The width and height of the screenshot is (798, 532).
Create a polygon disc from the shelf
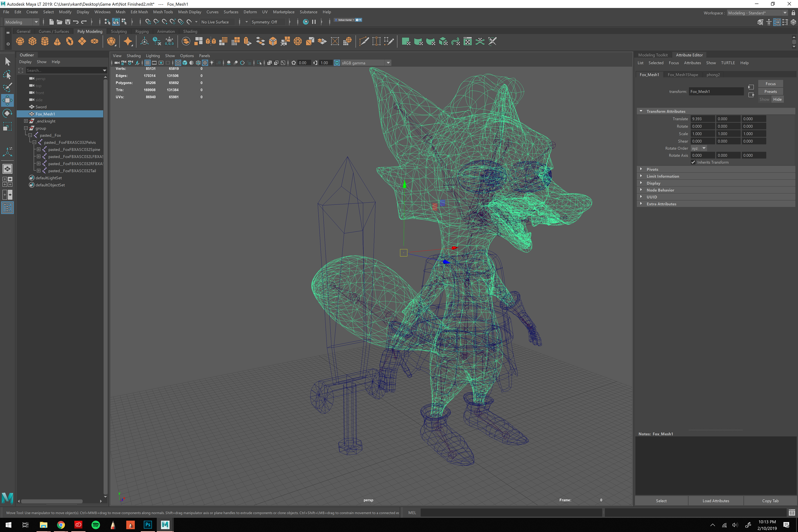(x=94, y=41)
